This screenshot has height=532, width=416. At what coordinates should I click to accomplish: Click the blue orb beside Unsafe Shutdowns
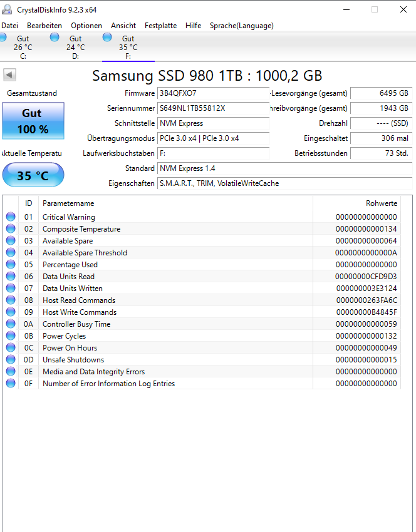(11, 359)
